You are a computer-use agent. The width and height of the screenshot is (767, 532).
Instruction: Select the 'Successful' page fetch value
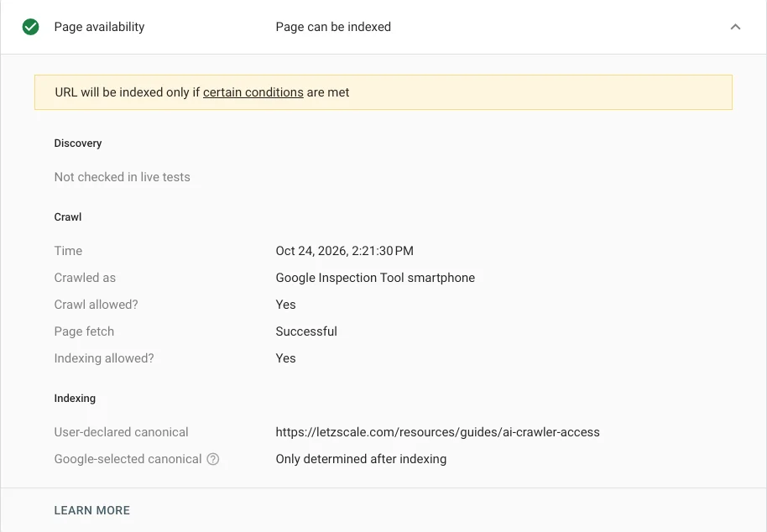click(x=306, y=331)
